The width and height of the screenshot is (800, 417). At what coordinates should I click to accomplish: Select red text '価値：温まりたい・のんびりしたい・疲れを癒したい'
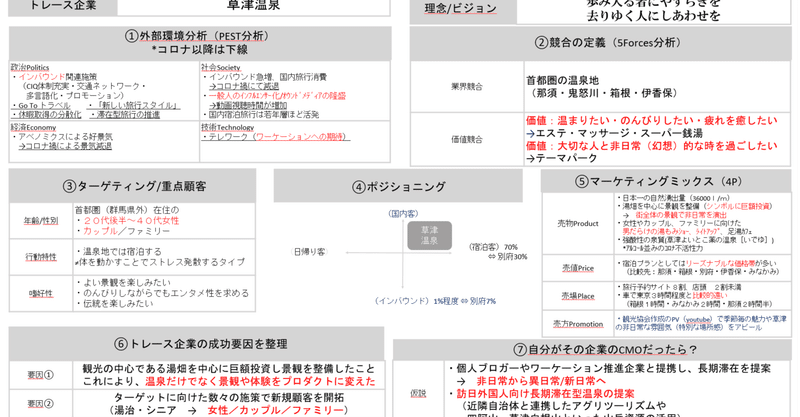click(652, 120)
